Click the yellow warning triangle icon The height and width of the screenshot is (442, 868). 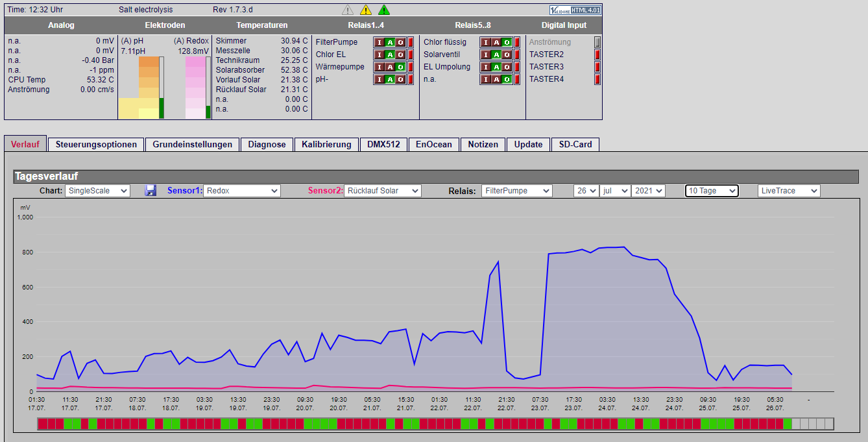pos(366,10)
